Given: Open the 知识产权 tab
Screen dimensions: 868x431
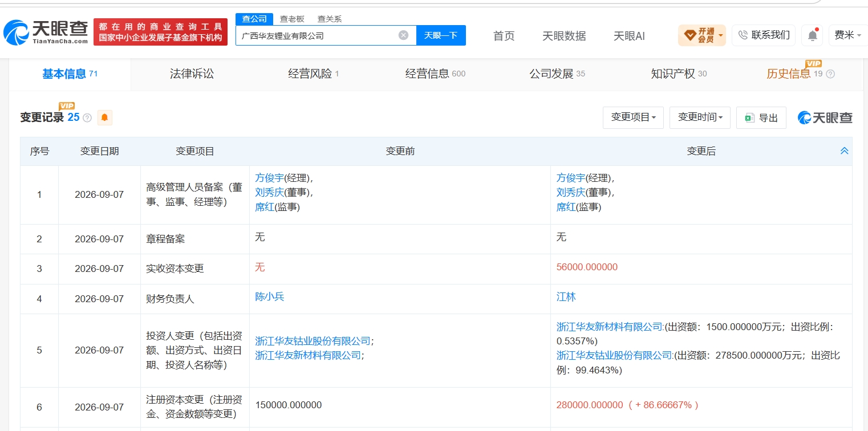Looking at the screenshot, I should point(679,74).
